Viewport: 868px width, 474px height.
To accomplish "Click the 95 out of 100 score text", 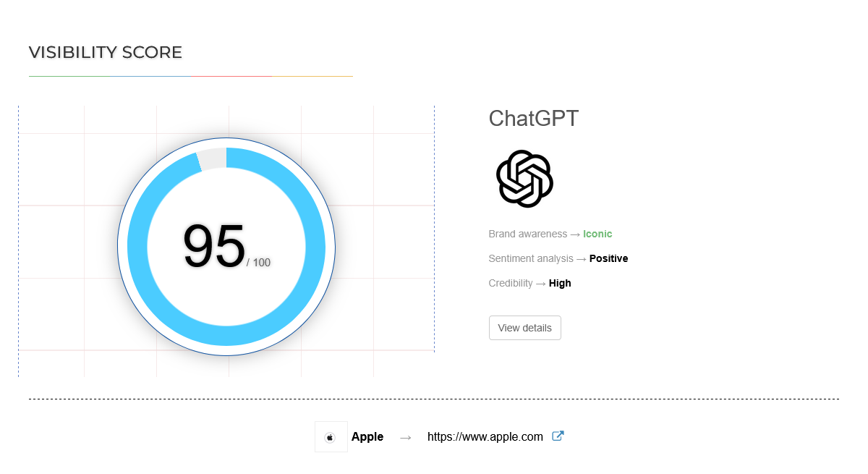I will click(x=226, y=248).
